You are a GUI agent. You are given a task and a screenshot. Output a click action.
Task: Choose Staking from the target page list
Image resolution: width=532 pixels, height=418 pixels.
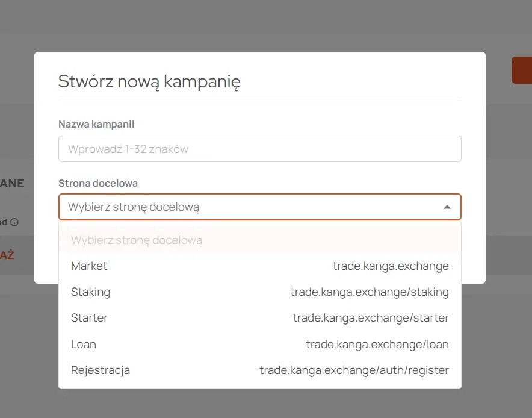pyautogui.click(x=259, y=292)
